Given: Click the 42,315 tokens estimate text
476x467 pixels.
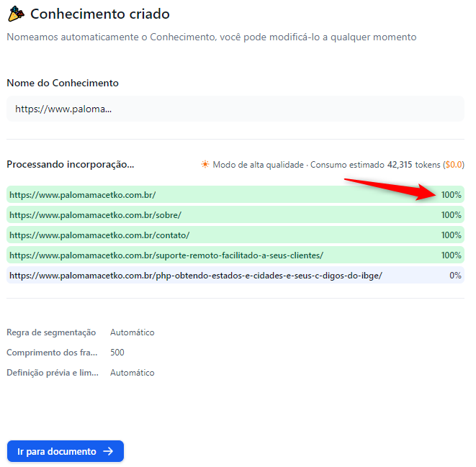Looking at the screenshot, I should (414, 165).
